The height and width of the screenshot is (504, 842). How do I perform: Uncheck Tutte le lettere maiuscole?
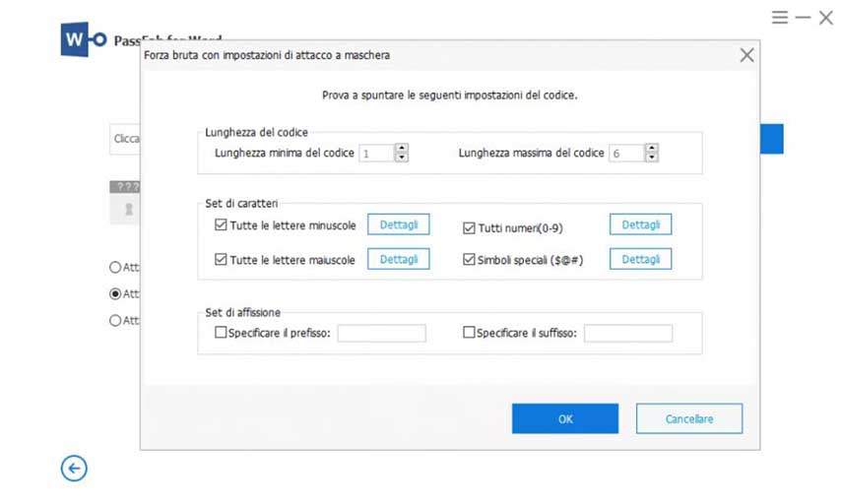point(221,260)
